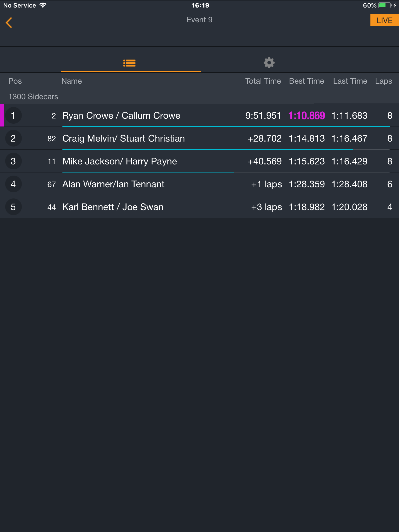Viewport: 399px width, 532px height.
Task: Tap the purple best lap 1:10.869
Action: click(x=307, y=116)
